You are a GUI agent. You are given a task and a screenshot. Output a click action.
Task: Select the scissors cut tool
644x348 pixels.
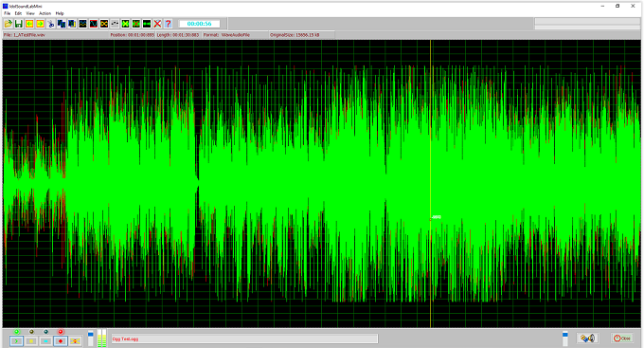click(x=50, y=24)
